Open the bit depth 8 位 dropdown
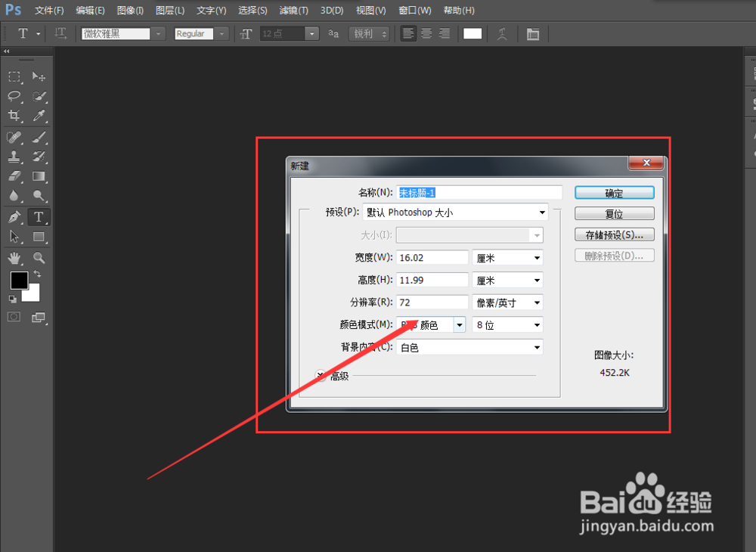Viewport: 756px width, 552px height. [x=508, y=325]
